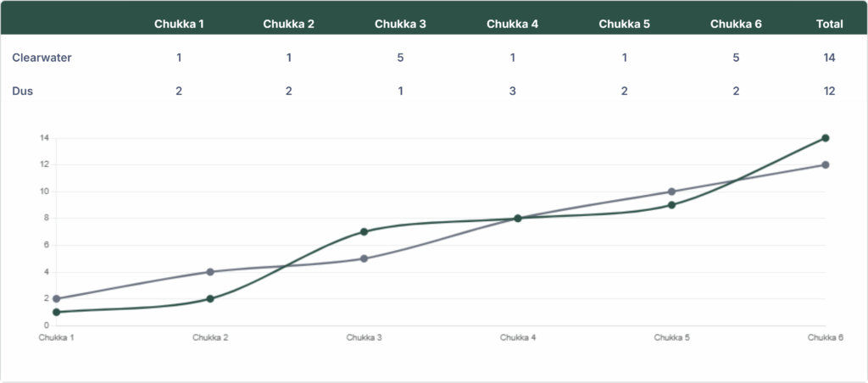Select Dus's Chukka 5 chart point at 10
This screenshot has height=383, width=868.
[671, 191]
